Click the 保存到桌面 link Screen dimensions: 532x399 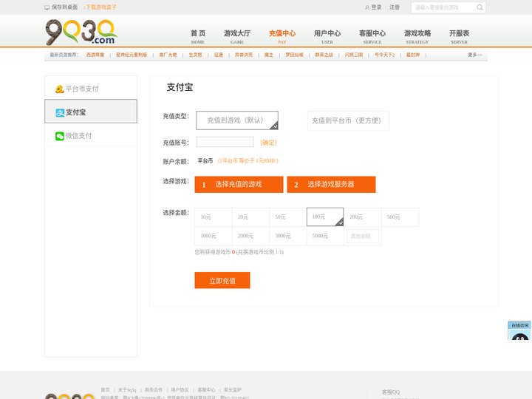64,7
